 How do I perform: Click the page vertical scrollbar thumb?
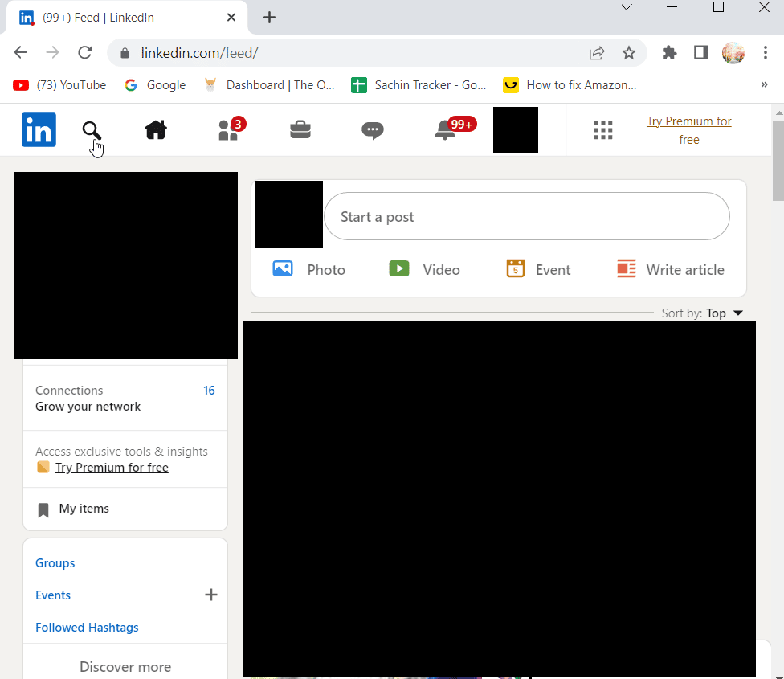coord(778,161)
